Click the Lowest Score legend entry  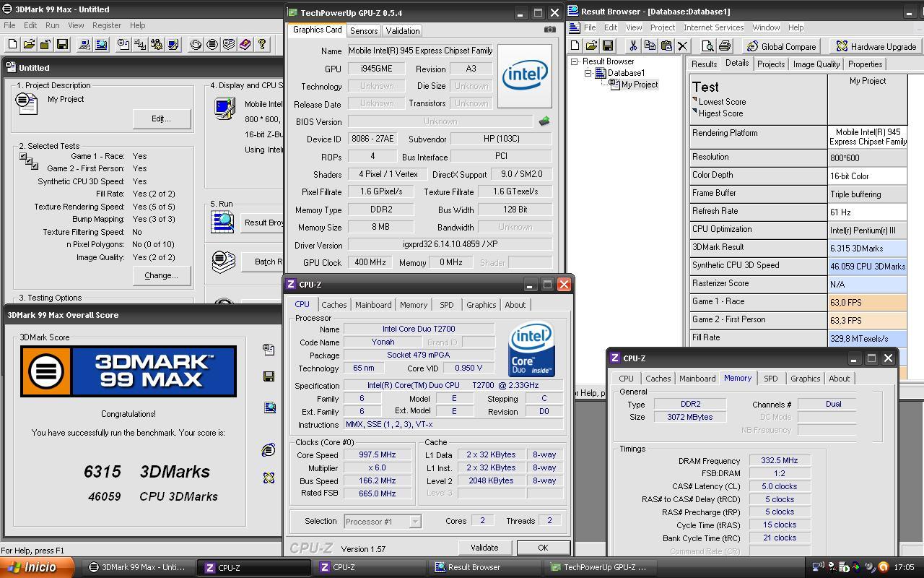pos(722,102)
